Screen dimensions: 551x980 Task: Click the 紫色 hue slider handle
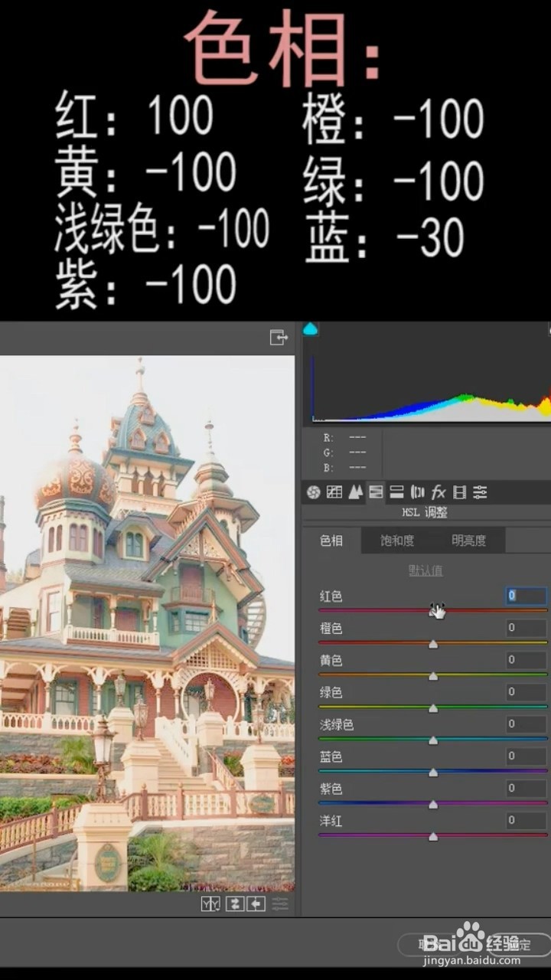(x=433, y=805)
